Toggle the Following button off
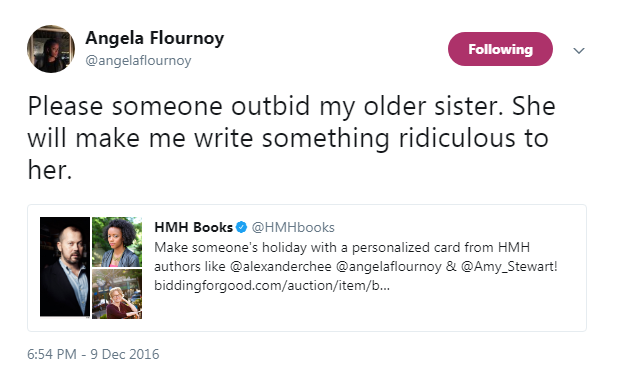The image size is (618, 373). coord(500,49)
